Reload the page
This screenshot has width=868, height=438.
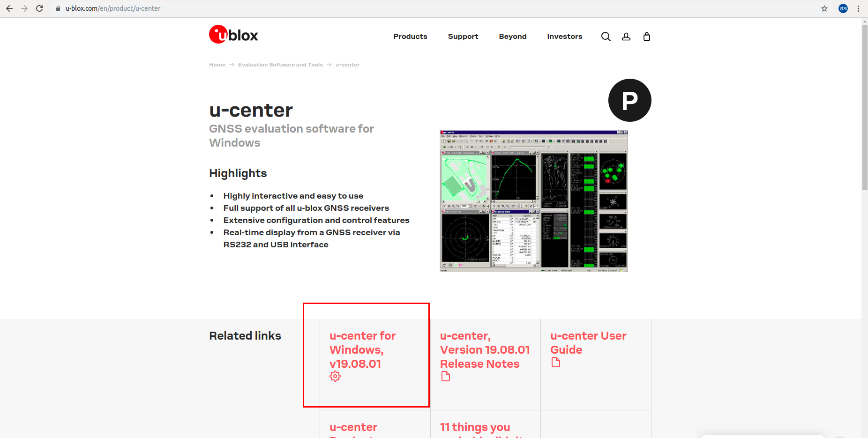(x=39, y=8)
